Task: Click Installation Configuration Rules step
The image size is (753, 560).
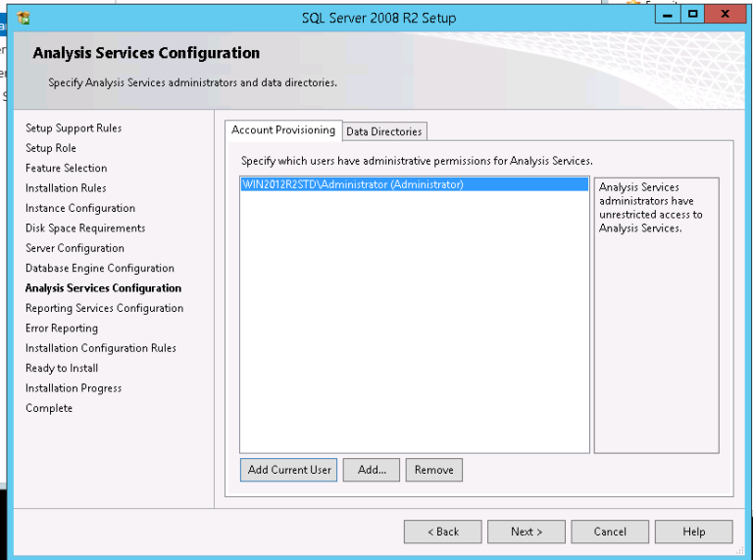Action: (101, 348)
